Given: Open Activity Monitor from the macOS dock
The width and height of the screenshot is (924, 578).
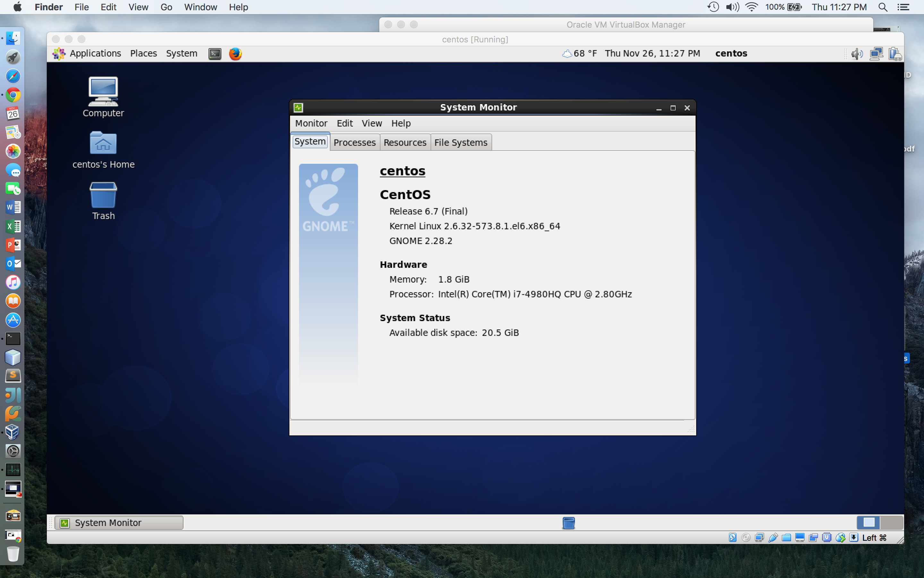Looking at the screenshot, I should (x=13, y=470).
